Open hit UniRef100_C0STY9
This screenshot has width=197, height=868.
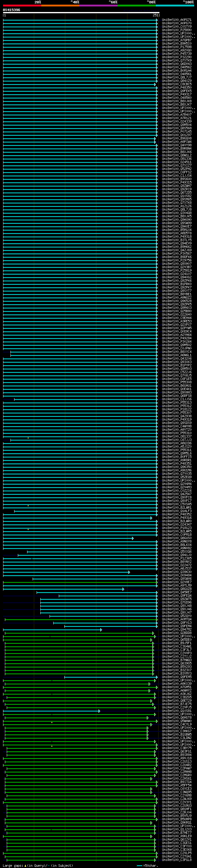176,26
